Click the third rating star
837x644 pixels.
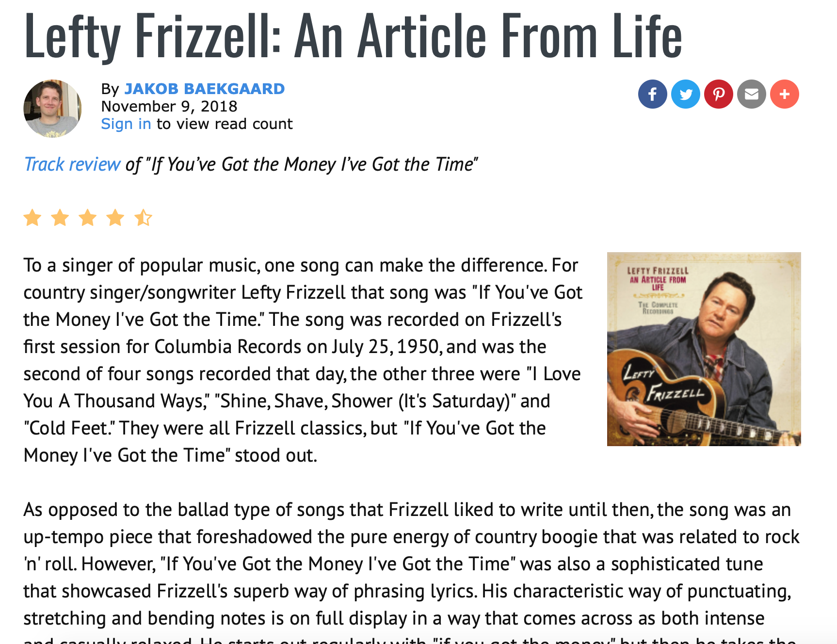[88, 218]
